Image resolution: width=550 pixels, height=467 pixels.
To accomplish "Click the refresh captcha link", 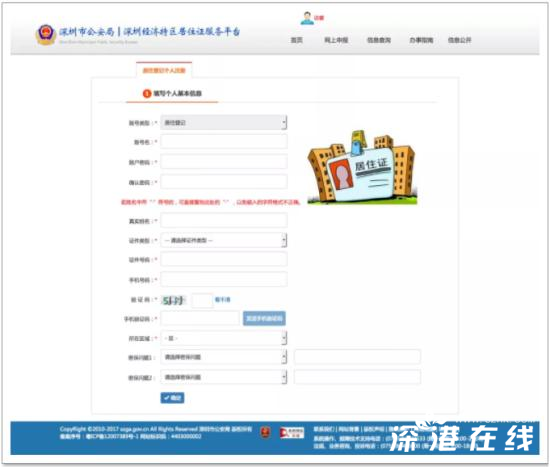I will [222, 300].
